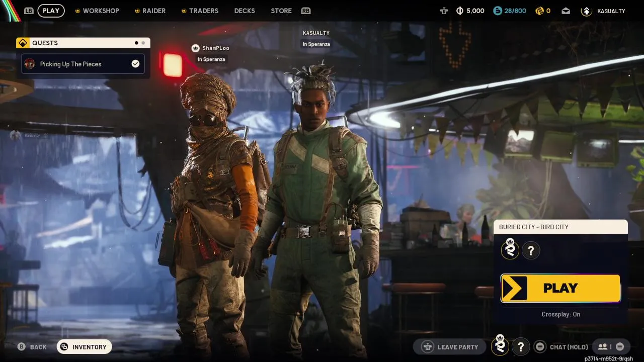This screenshot has width=644, height=362.
Task: Click the crown party leader icon by ShamPLoo
Action: click(196, 48)
